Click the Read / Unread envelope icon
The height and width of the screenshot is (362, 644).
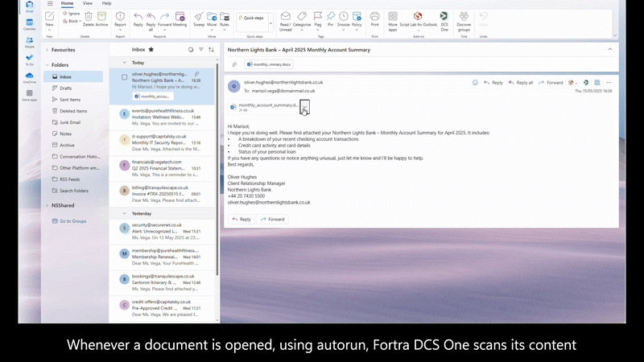pos(286,16)
